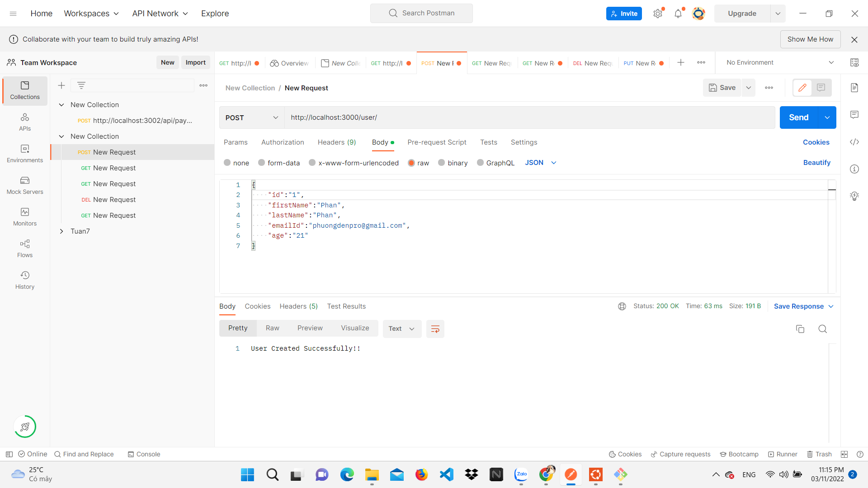Open the Save options arrow dropdown
The width and height of the screenshot is (868, 488).
pos(749,88)
